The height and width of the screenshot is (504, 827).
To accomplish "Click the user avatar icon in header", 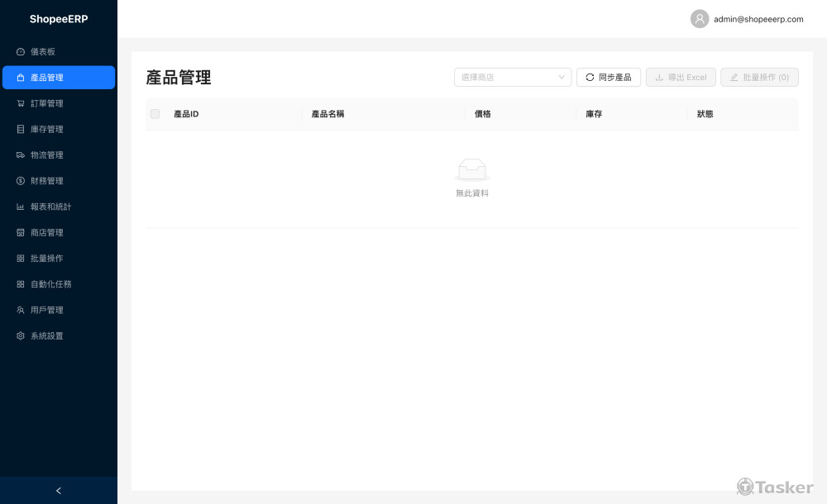I will pyautogui.click(x=700, y=19).
